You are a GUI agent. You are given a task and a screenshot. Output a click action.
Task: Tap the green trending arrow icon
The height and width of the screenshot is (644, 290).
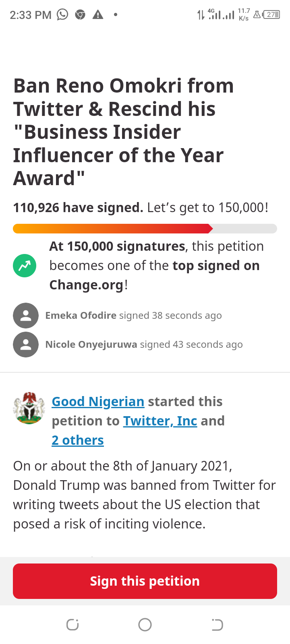pyautogui.click(x=25, y=266)
